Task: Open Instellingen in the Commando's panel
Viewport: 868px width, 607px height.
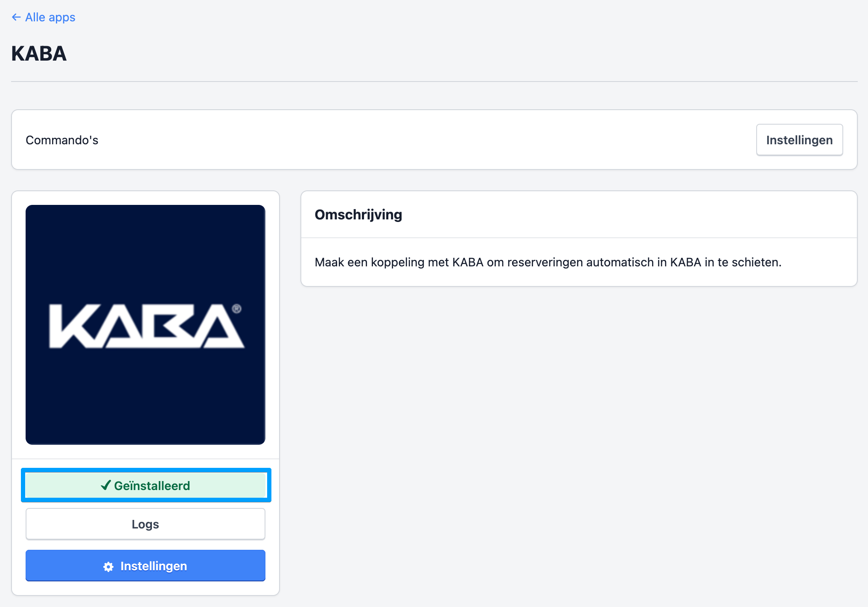Action: coord(799,140)
